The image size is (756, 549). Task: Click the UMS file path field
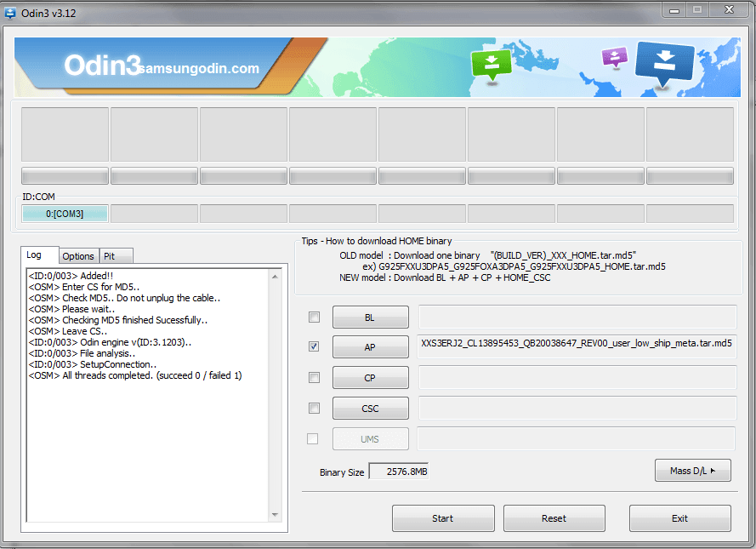tap(577, 438)
